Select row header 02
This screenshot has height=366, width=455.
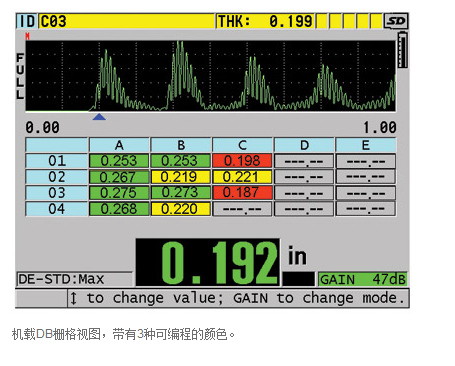pyautogui.click(x=57, y=177)
